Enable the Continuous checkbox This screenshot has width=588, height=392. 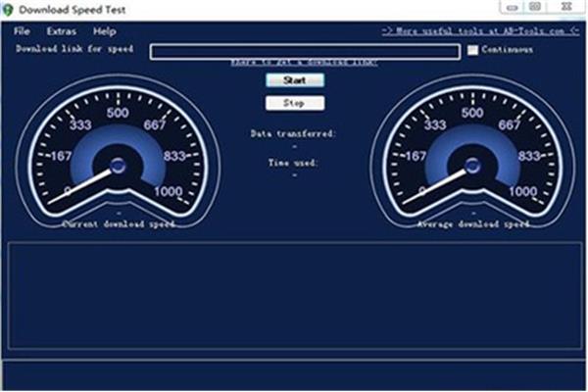coord(473,50)
